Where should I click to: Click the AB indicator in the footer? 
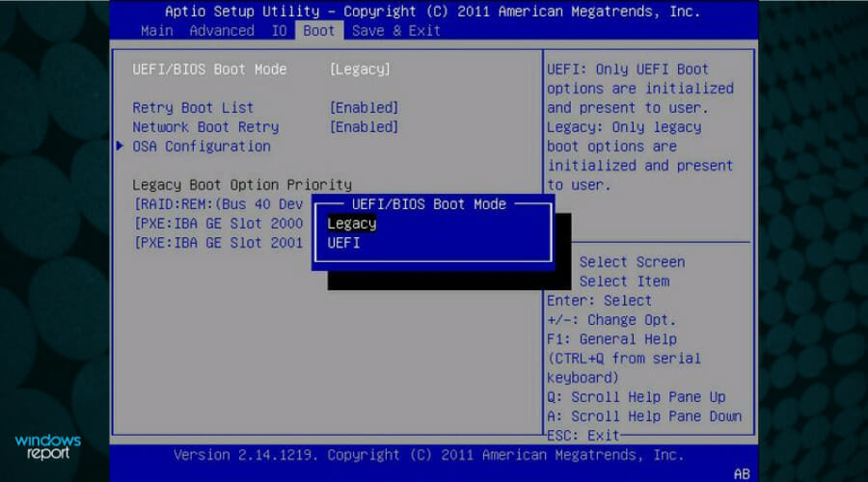click(x=742, y=474)
